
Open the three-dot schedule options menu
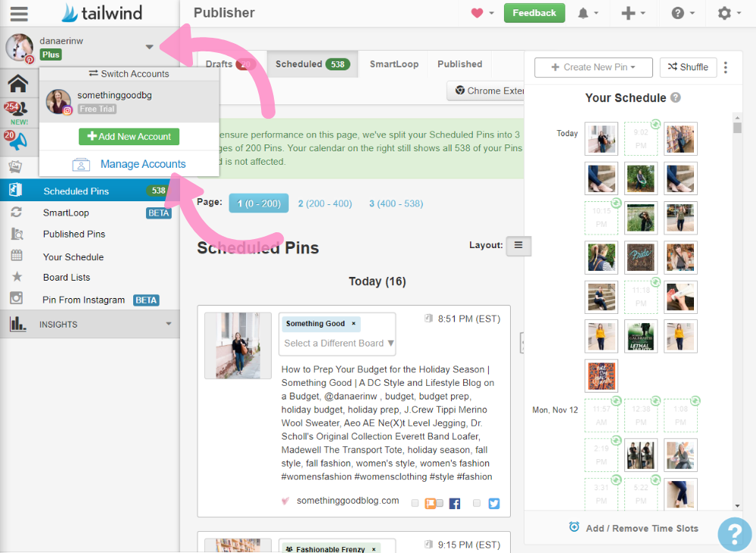click(x=726, y=67)
